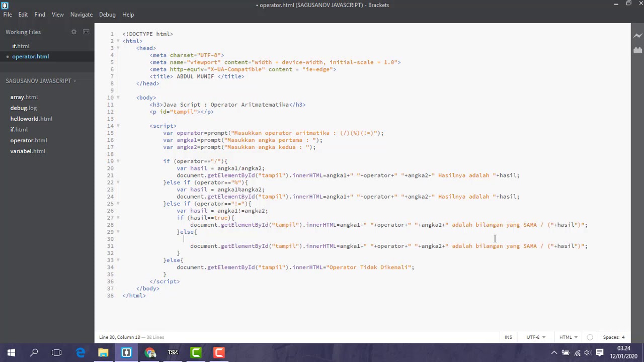Open the Navigate menu
This screenshot has width=644, height=362.
(82, 15)
